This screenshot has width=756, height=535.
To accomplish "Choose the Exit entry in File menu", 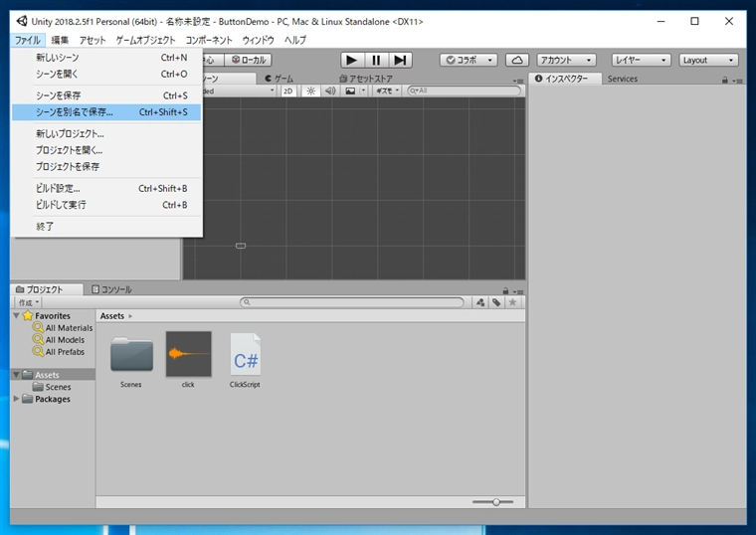I will (x=106, y=226).
